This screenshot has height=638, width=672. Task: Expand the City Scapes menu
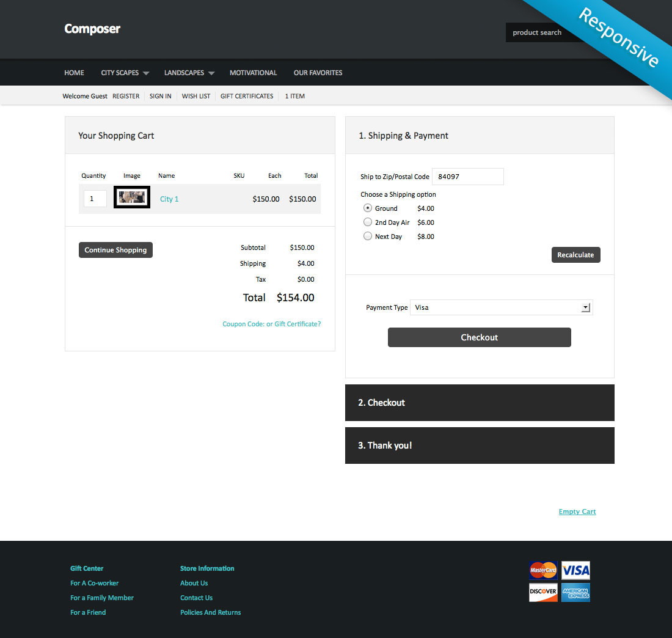point(125,73)
